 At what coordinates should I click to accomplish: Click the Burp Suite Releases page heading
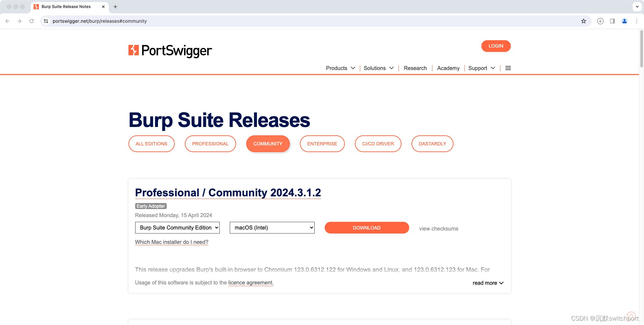point(219,120)
